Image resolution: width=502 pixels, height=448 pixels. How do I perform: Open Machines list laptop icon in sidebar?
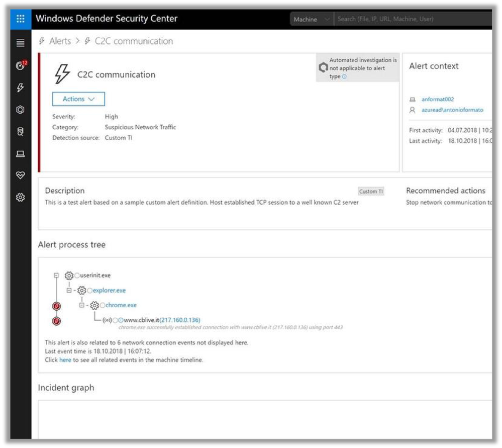click(21, 154)
